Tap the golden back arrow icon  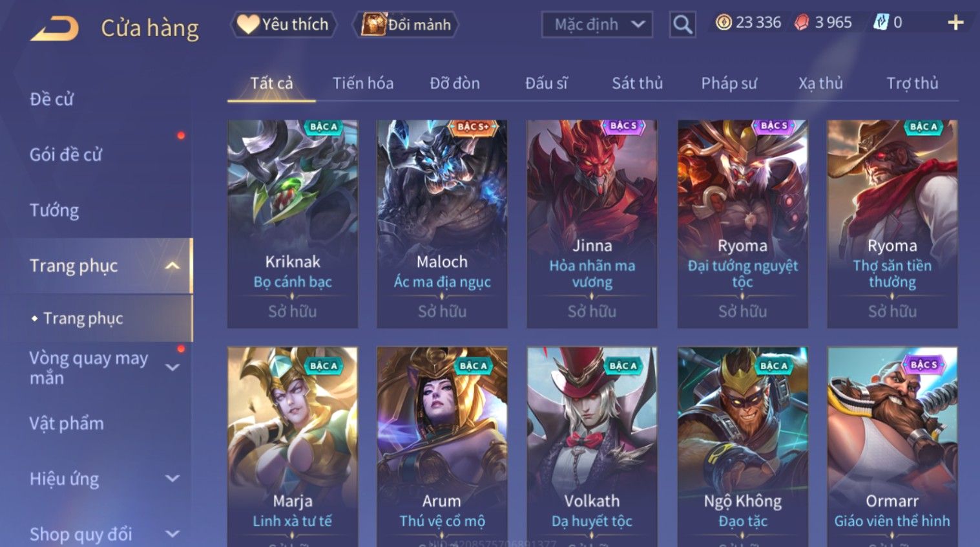(55, 28)
